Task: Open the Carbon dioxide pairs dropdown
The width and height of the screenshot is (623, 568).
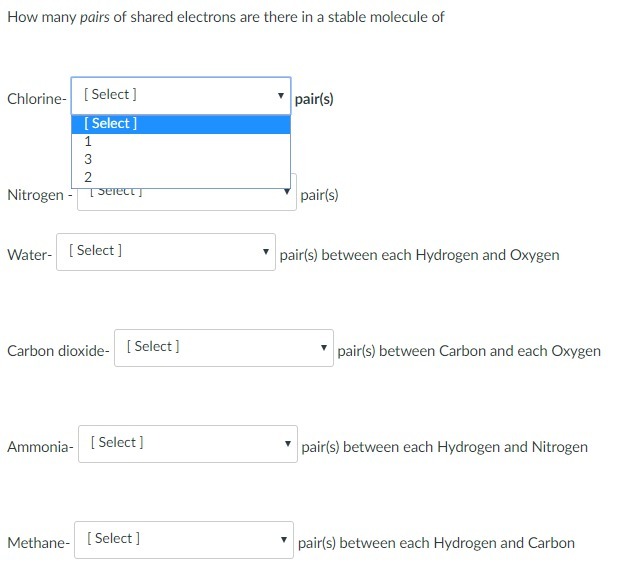Action: click(x=218, y=347)
